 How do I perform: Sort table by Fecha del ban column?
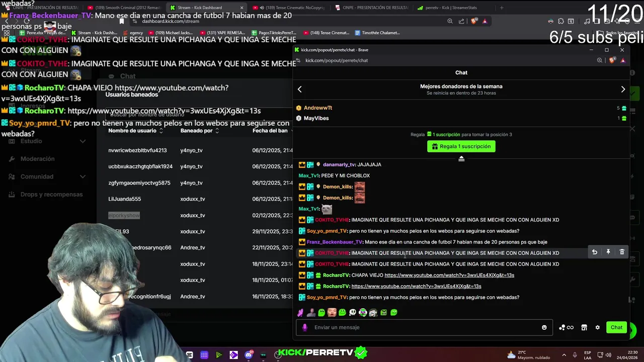click(x=272, y=131)
